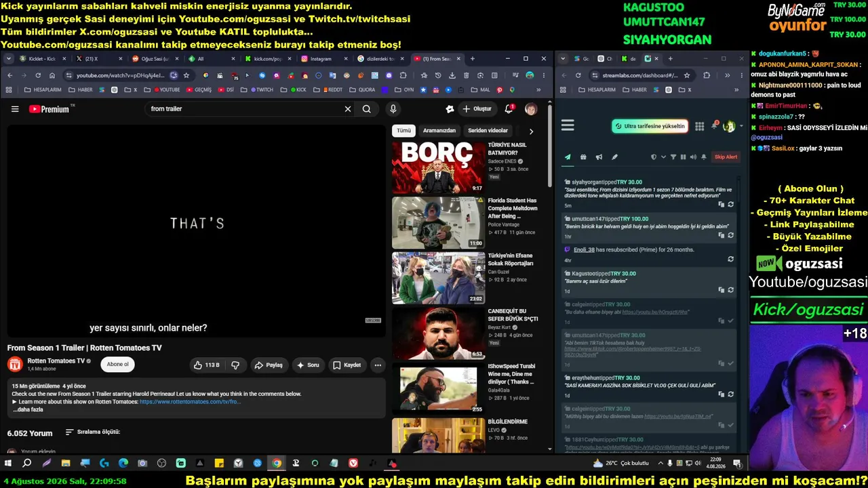Open the YouTube guide hamburger menu
Viewport: 868px width, 488px height.
coord(15,109)
